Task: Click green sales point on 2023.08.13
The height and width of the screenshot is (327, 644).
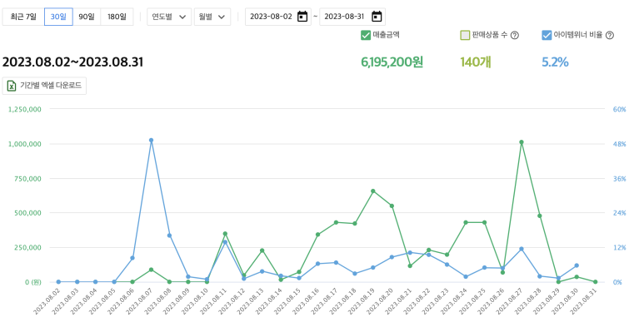Action: click(x=262, y=250)
